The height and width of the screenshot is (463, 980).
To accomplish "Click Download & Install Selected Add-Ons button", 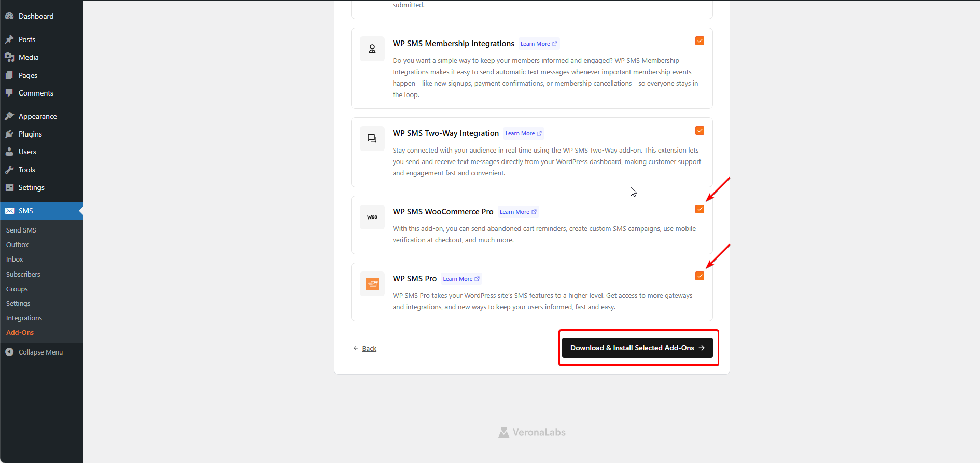I will [637, 348].
